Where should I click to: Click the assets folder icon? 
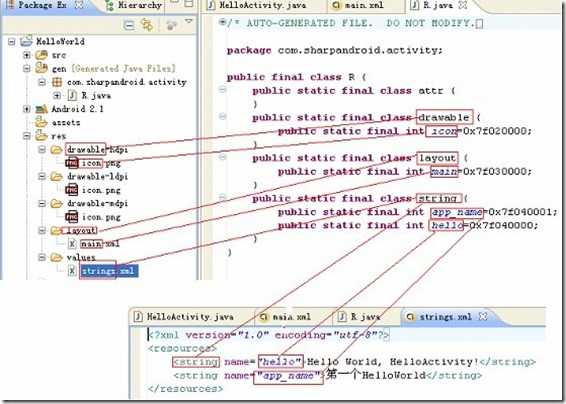[x=42, y=122]
